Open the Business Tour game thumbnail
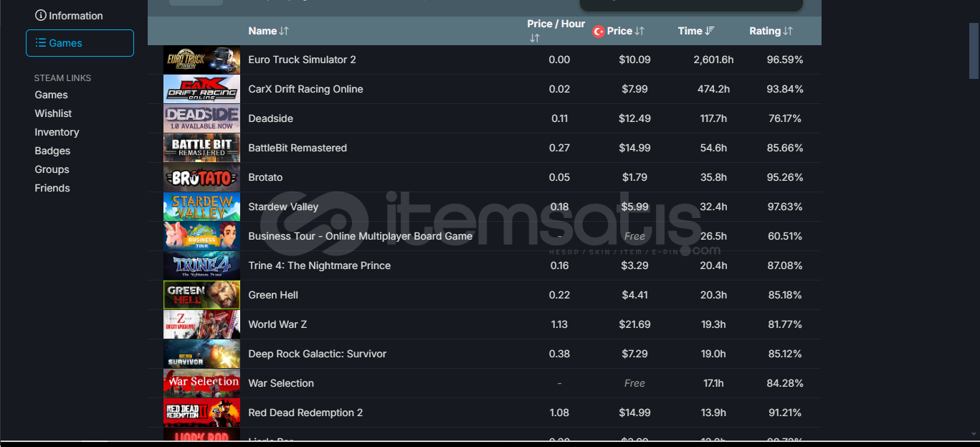The width and height of the screenshot is (980, 447). pos(201,236)
